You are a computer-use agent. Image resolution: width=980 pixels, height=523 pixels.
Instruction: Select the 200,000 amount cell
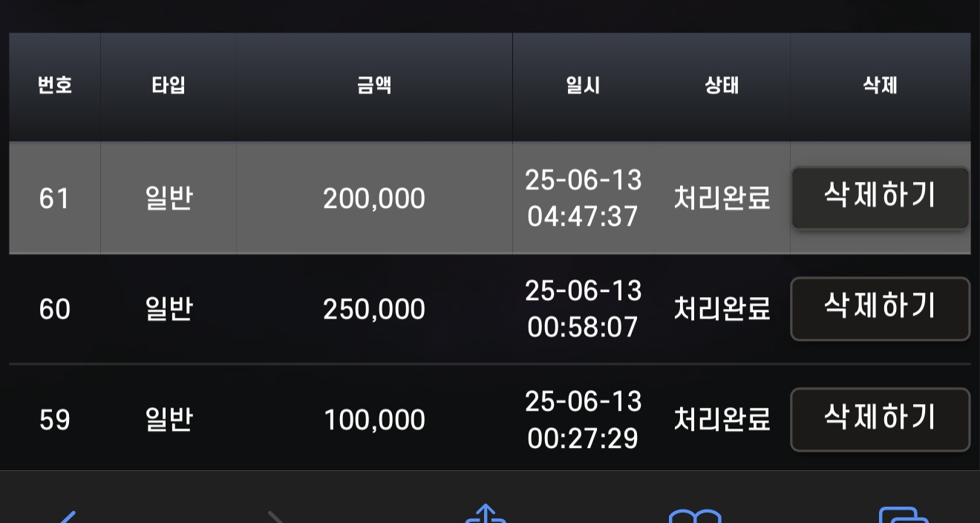pyautogui.click(x=374, y=198)
